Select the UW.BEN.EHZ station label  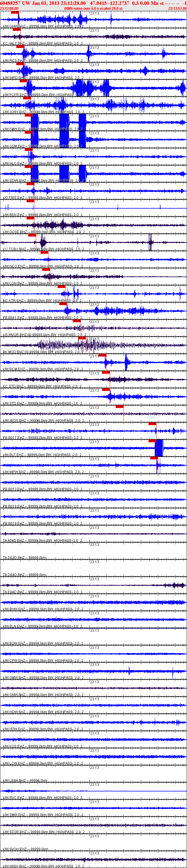tap(43, 215)
